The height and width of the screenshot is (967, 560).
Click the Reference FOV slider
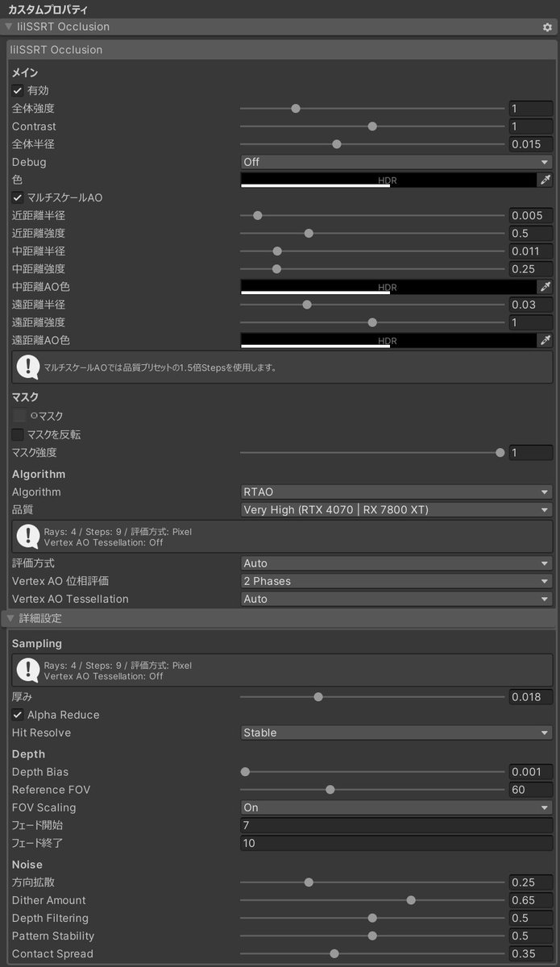(372, 790)
